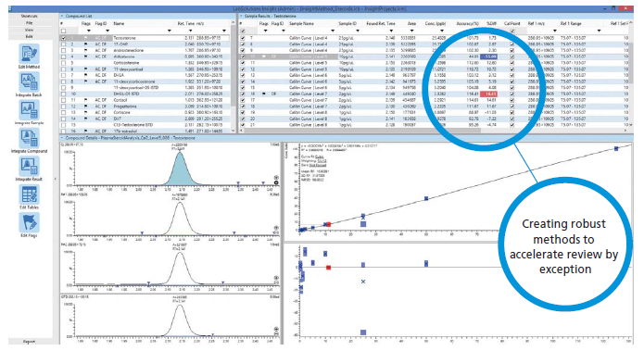Viewport: 644px width, 351px height.
Task: Click the flag icon on compound row 2
Action: pos(86,44)
